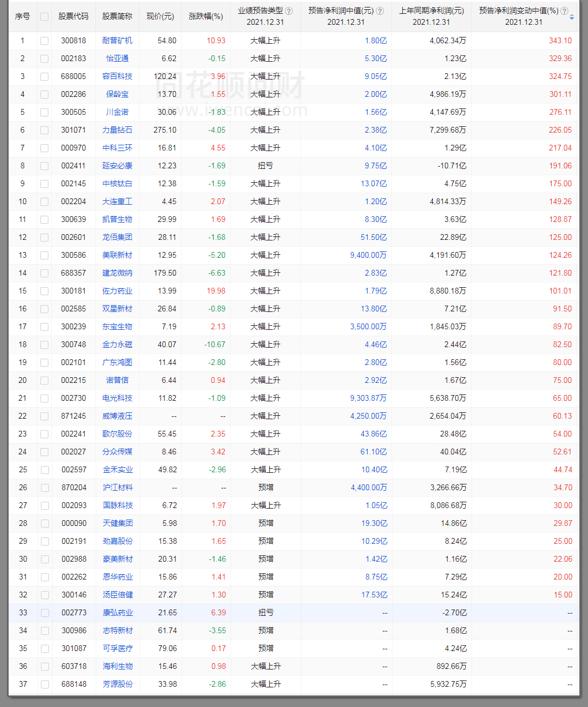Click the change value 19.98
588x707 pixels.
click(x=216, y=291)
